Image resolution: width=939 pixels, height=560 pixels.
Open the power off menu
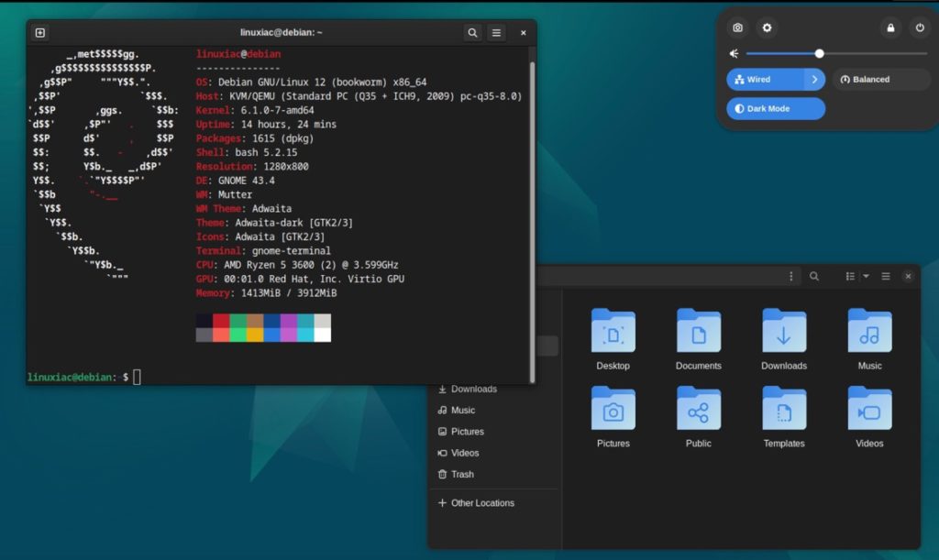click(920, 27)
